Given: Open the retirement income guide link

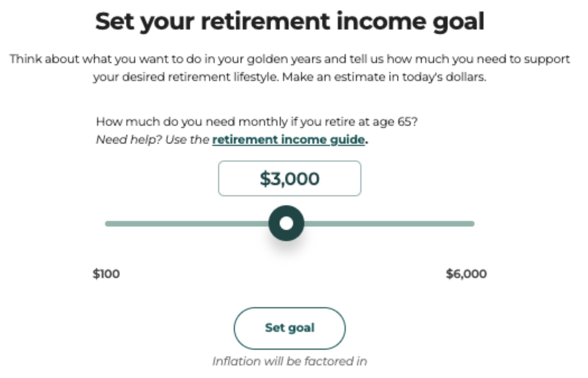Looking at the screenshot, I should click(x=288, y=140).
